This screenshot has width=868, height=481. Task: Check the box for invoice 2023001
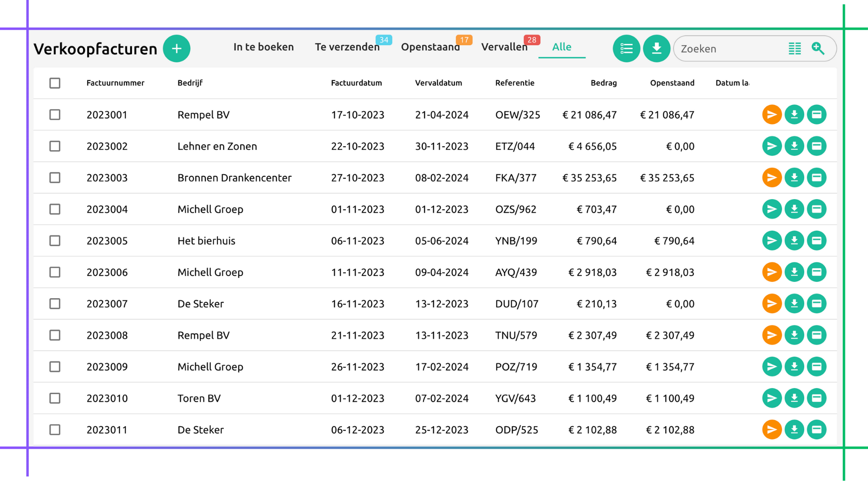55,114
